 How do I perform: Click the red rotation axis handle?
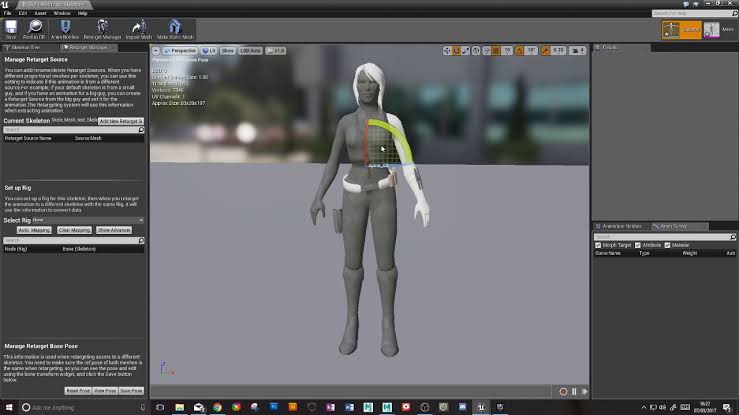click(x=366, y=144)
